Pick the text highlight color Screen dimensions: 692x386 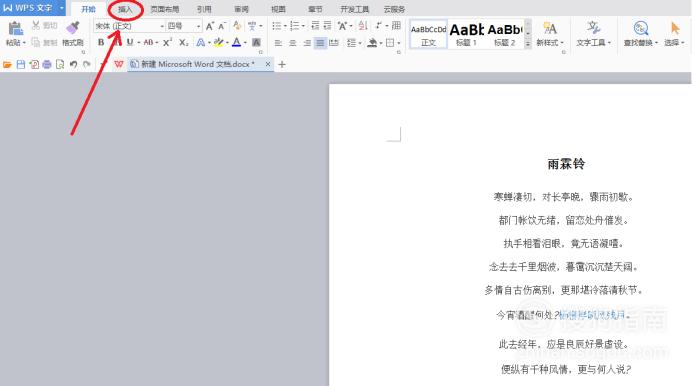coord(218,42)
